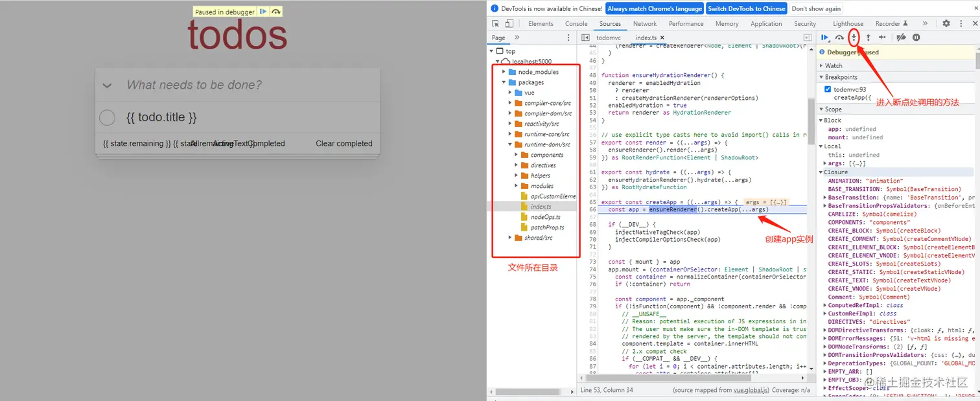The width and height of the screenshot is (980, 401).
Task: Toggle the debugger sidebar icon
Action: coord(808,38)
